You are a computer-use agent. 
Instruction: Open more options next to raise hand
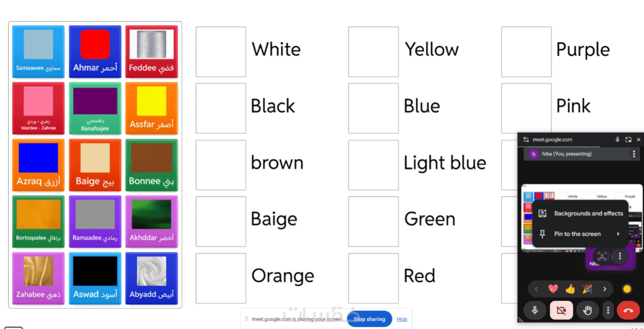click(x=608, y=311)
